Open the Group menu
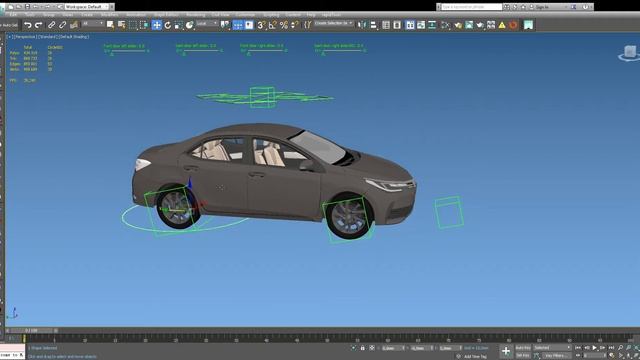640x360 pixels. click(x=49, y=15)
